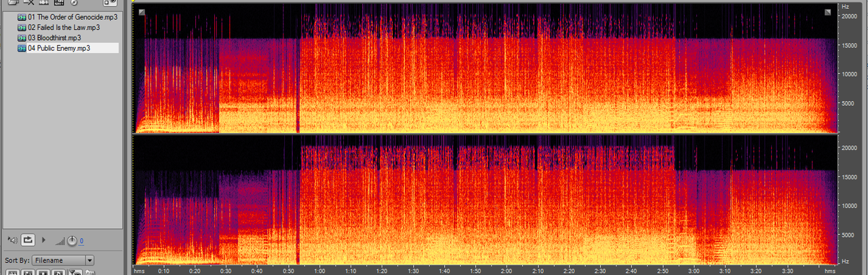Click the preview volume knob
Viewport: 868px width, 275px height.
pyautogui.click(x=72, y=240)
